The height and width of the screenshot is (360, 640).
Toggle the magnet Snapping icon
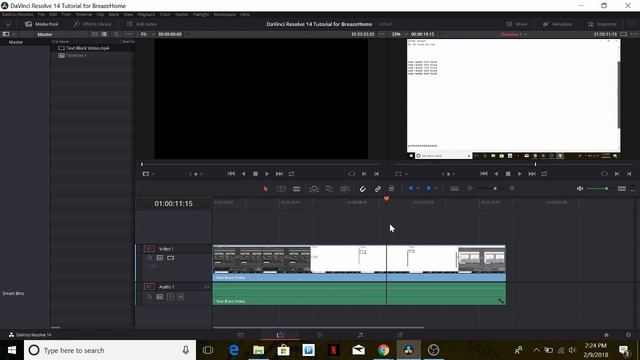click(362, 189)
